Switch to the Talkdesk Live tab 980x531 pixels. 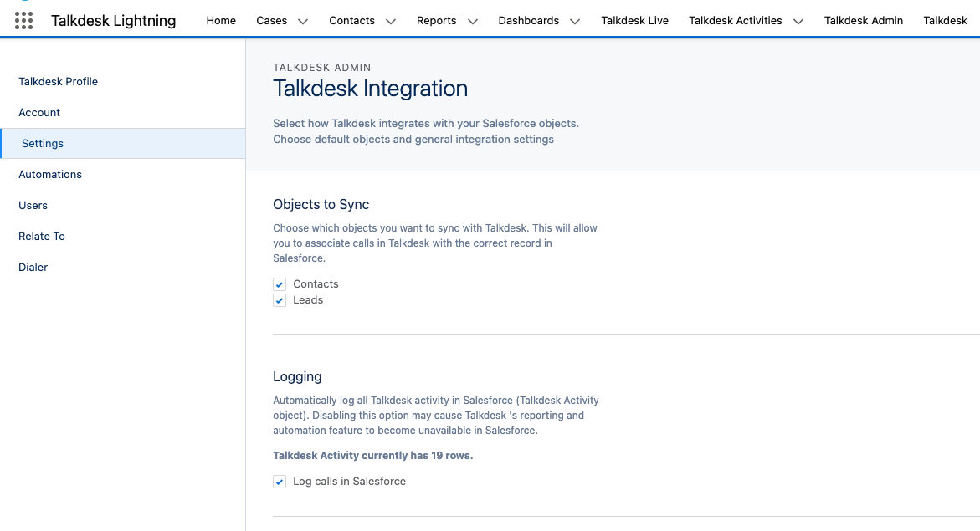(x=635, y=21)
